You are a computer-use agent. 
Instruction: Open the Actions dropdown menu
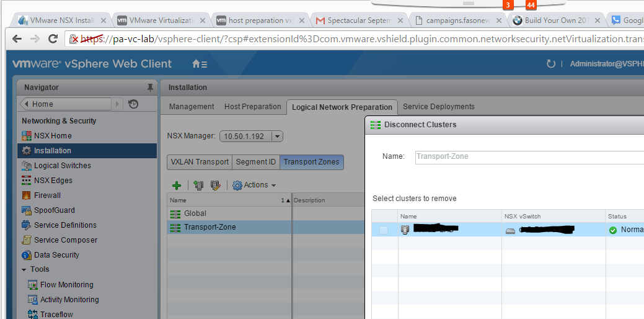tap(254, 185)
